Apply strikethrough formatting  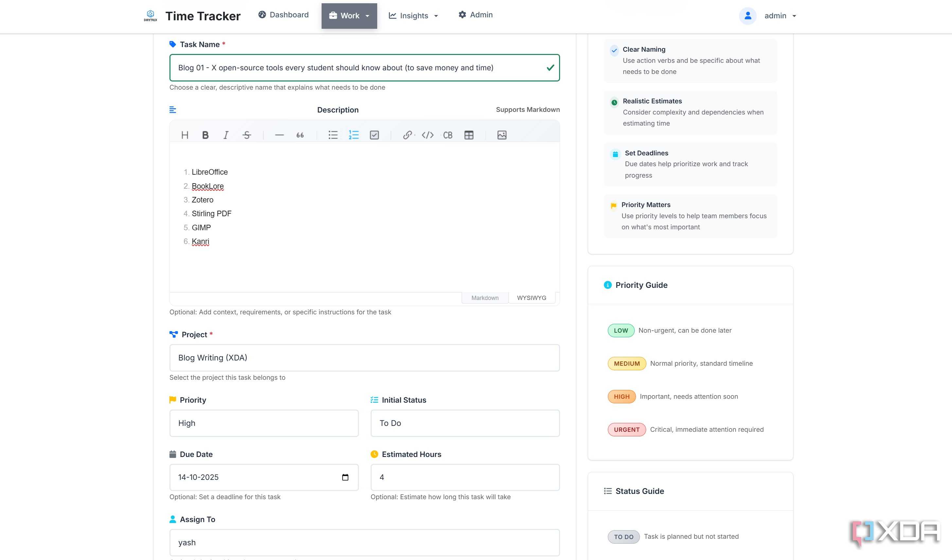(247, 135)
